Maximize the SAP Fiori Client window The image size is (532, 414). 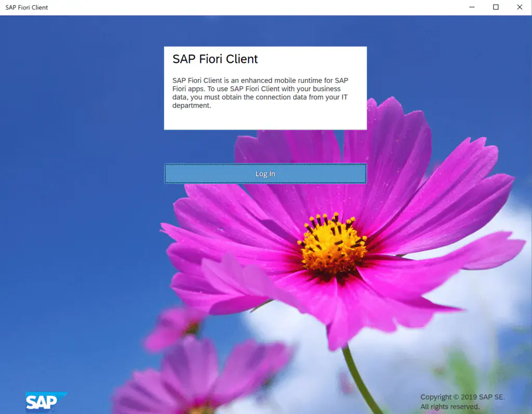(496, 7)
